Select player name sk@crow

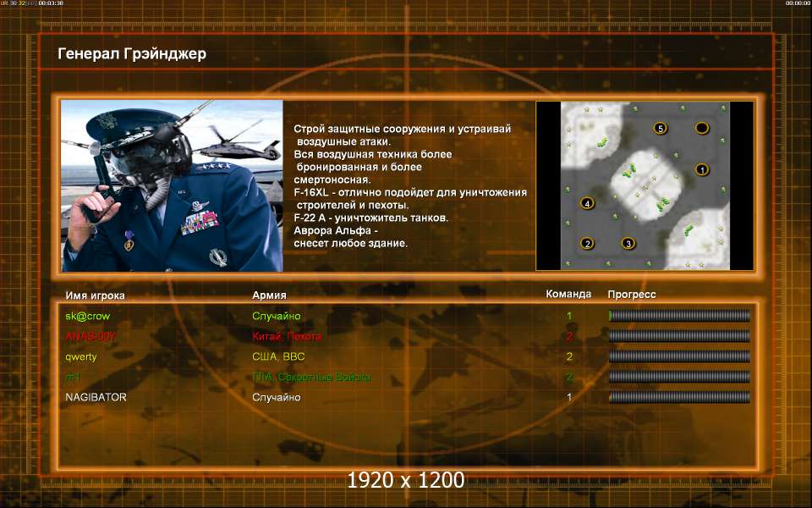(87, 316)
